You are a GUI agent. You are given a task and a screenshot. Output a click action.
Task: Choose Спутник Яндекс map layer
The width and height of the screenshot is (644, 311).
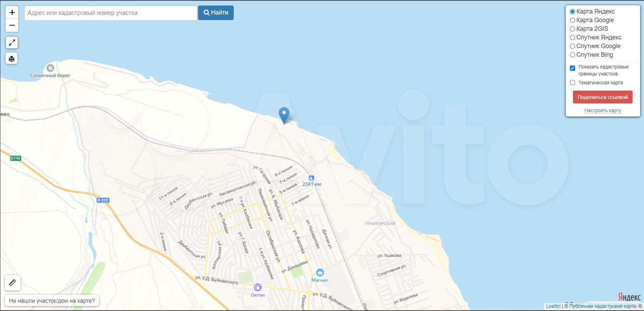coord(573,37)
